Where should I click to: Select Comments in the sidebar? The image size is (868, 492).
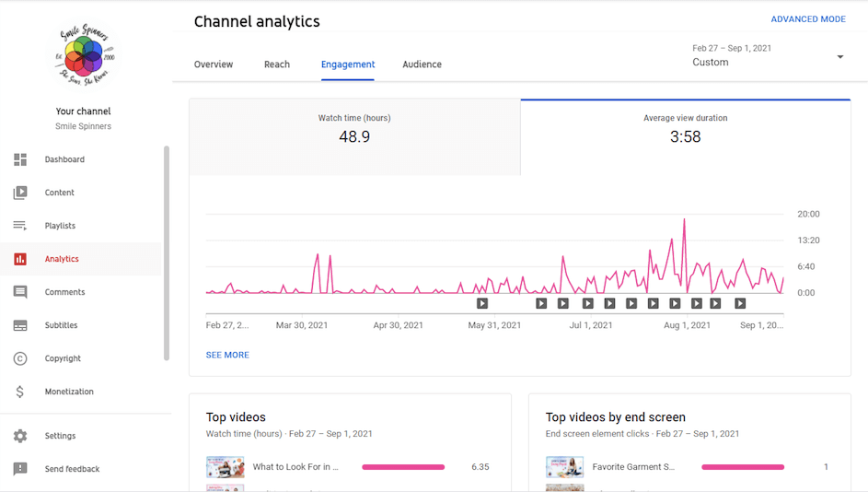64,292
